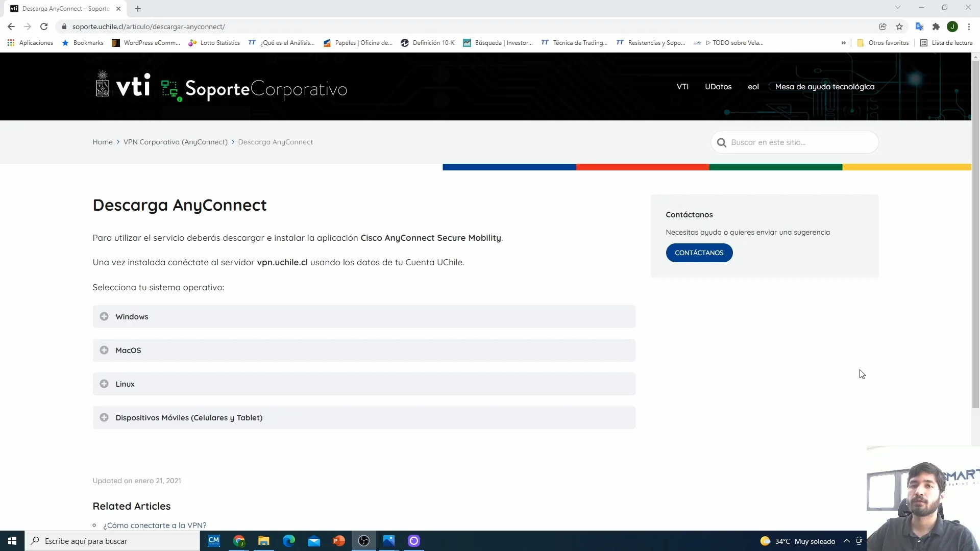980x551 pixels.
Task: Open Chrome's three-dot menu
Action: (x=969, y=27)
